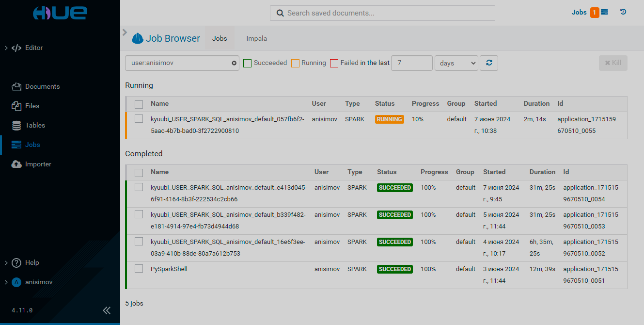
Task: Expand the Editor menu chevron
Action: pyautogui.click(x=6, y=48)
